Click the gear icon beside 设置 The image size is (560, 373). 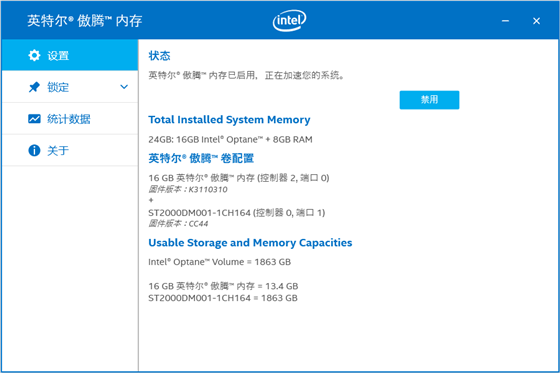pyautogui.click(x=34, y=55)
